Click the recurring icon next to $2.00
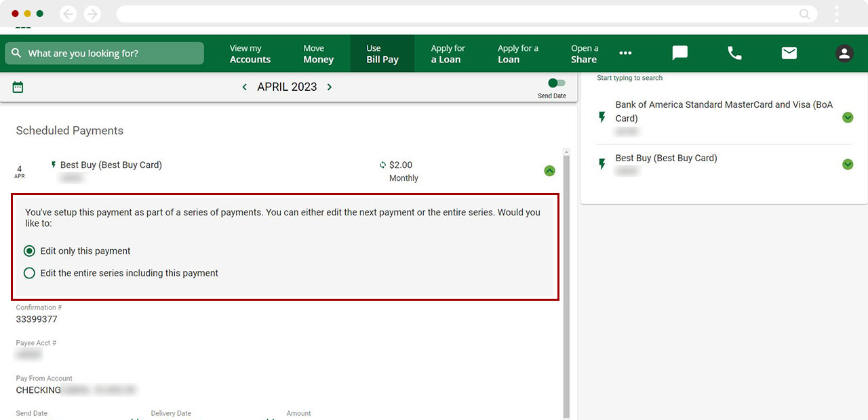This screenshot has height=420, width=868. (382, 165)
